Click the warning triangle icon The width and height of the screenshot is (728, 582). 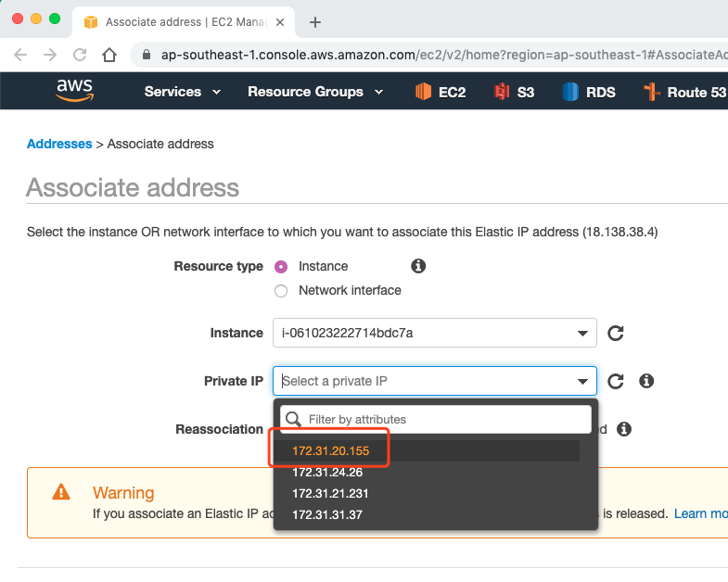61,491
